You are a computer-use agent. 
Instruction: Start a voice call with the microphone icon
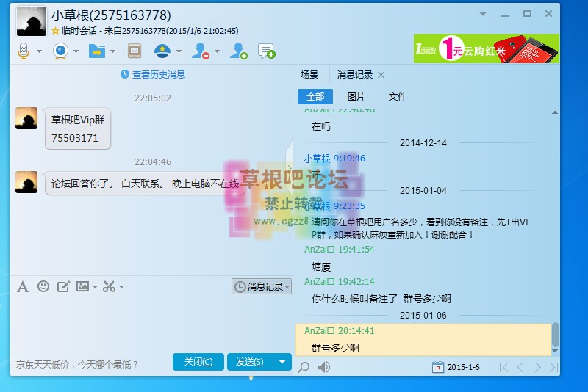click(24, 51)
